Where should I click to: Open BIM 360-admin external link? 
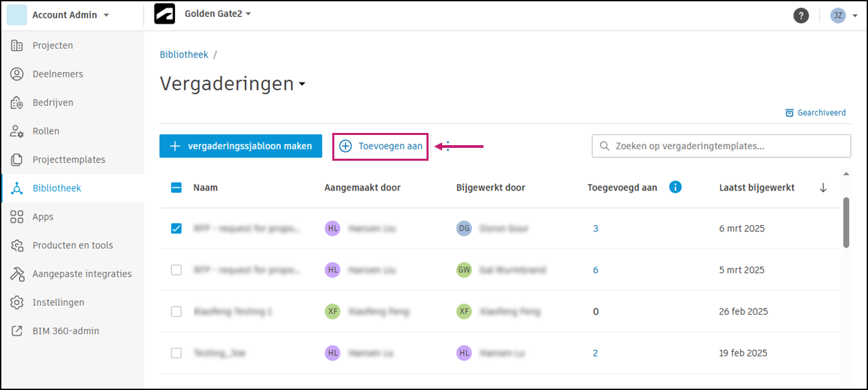[66, 331]
